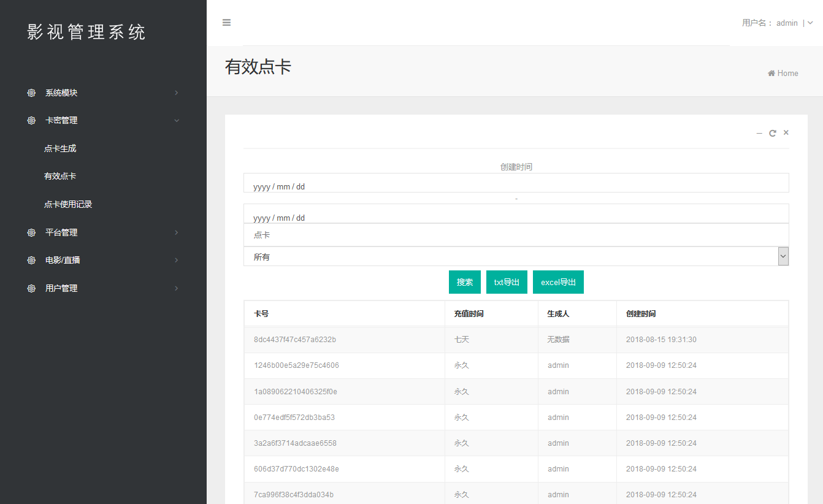Click the gear icon beside 用户管理

pos(31,289)
